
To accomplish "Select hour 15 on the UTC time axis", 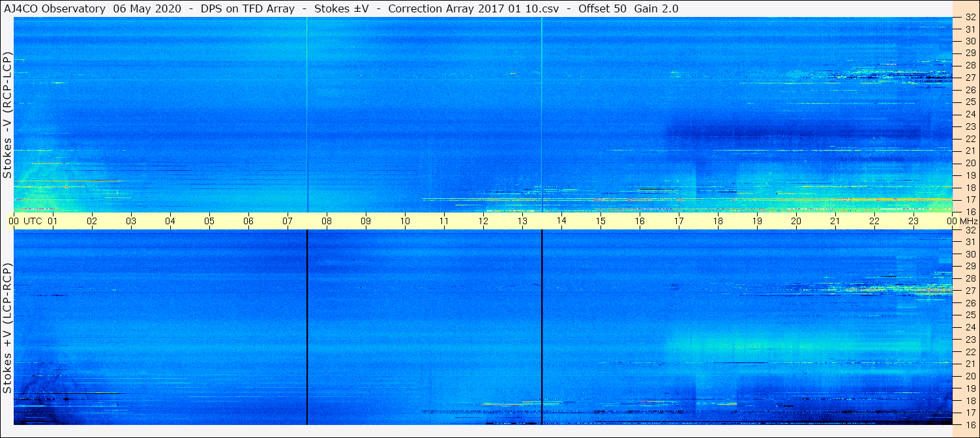I will pos(601,221).
